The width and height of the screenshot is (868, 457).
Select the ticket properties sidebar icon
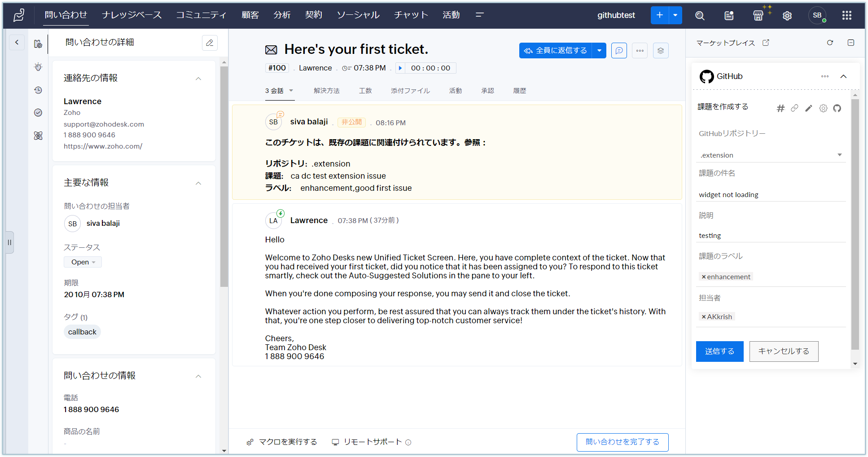[x=38, y=44]
